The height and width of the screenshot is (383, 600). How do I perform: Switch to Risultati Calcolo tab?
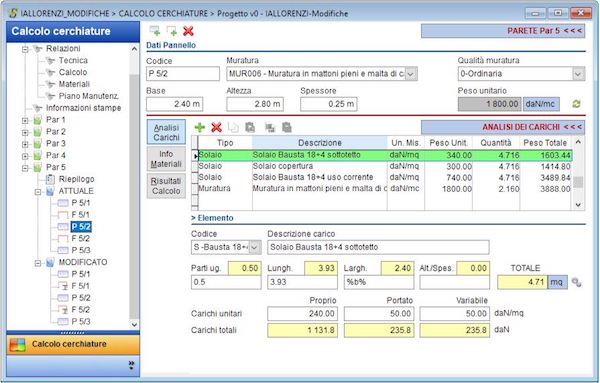(x=166, y=186)
